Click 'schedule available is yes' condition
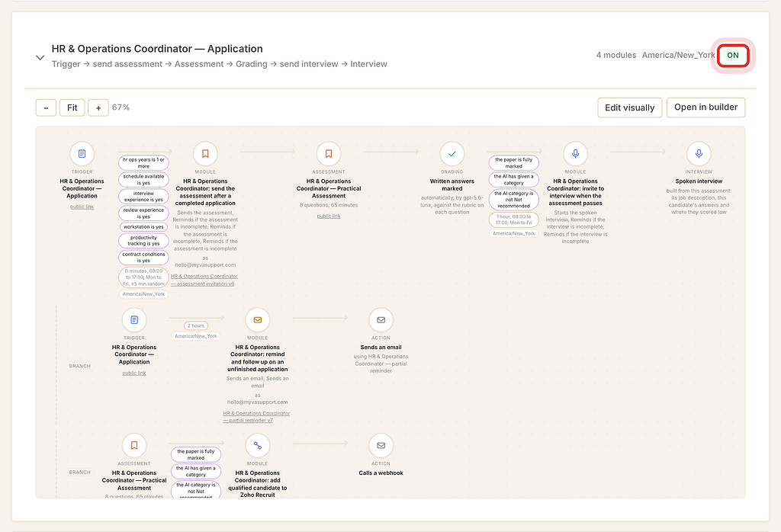Viewport: 781px width, 532px height. [x=143, y=180]
